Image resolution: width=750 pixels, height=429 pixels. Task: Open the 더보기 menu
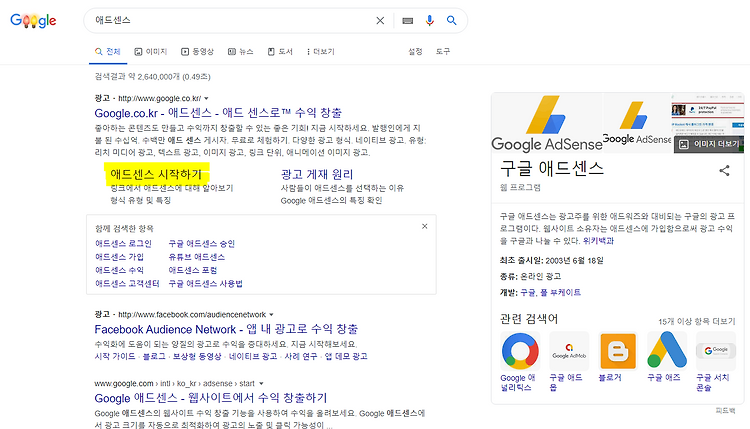click(320, 52)
